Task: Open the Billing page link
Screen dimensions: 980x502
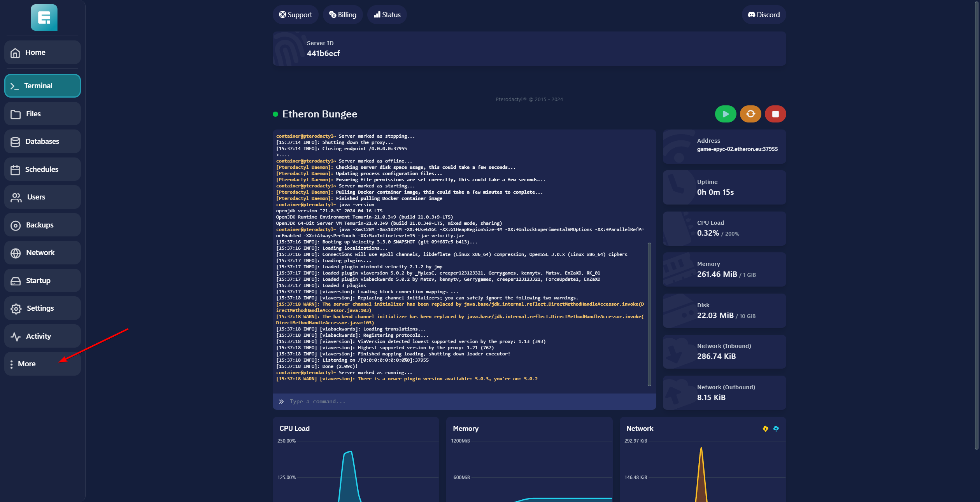Action: point(342,15)
